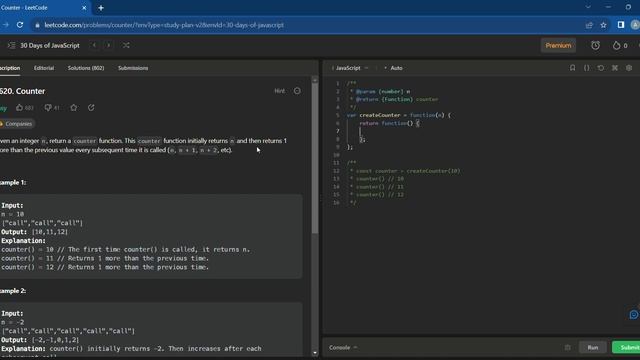Toggle the browser side panel icon
This screenshot has width=640, height=360.
621,25
